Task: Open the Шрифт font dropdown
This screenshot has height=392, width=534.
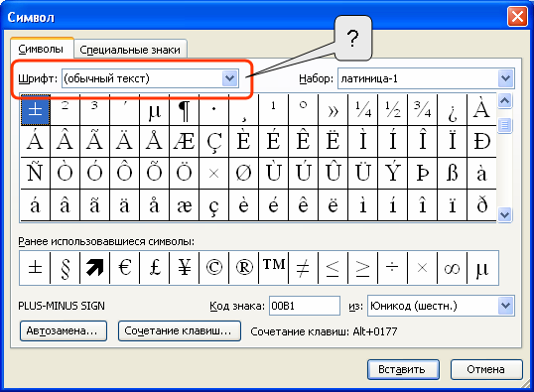Action: pos(230,78)
